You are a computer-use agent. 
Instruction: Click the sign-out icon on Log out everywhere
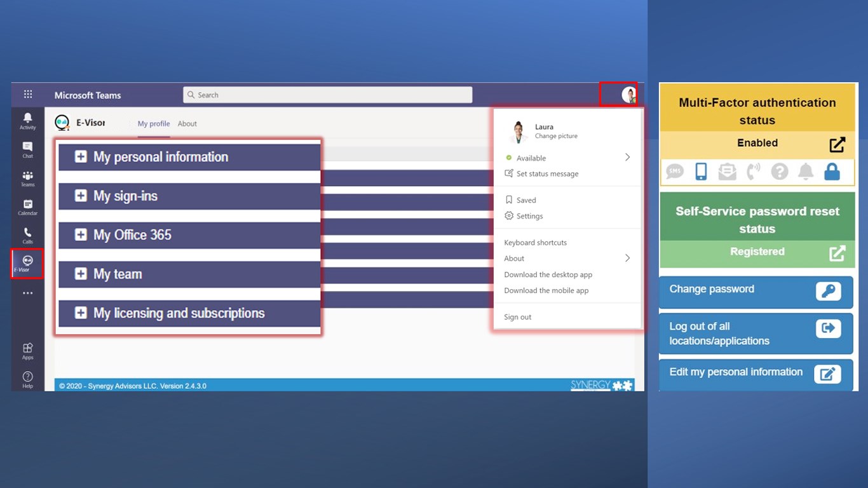829,329
